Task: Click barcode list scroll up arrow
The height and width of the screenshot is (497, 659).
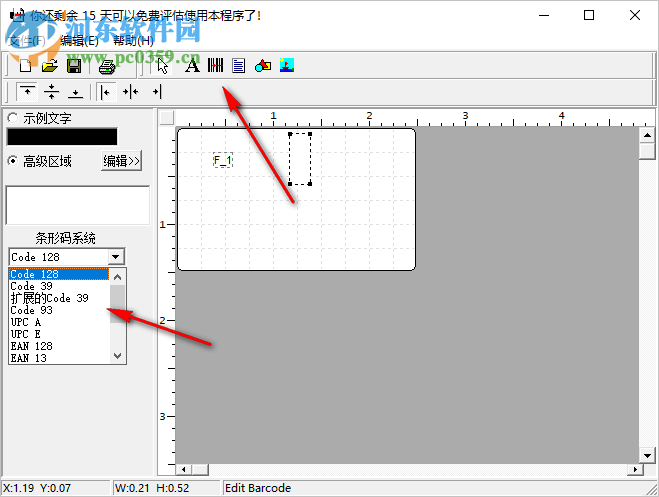Action: point(118,277)
